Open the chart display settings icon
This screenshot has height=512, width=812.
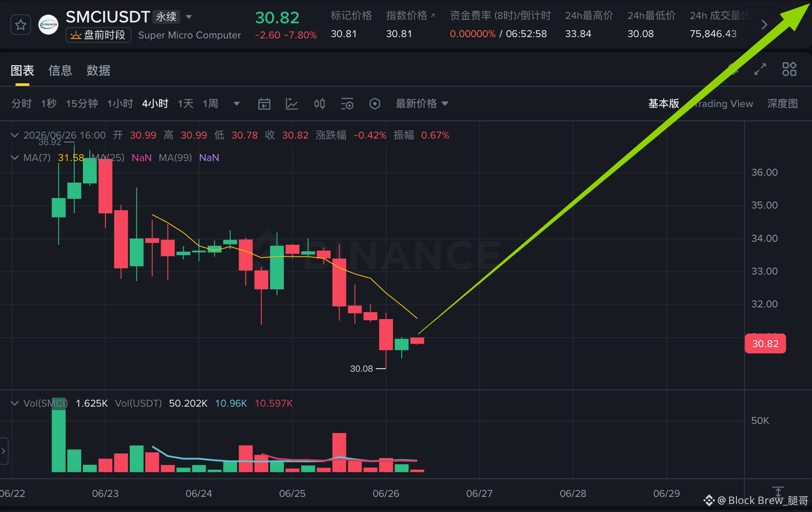[347, 104]
